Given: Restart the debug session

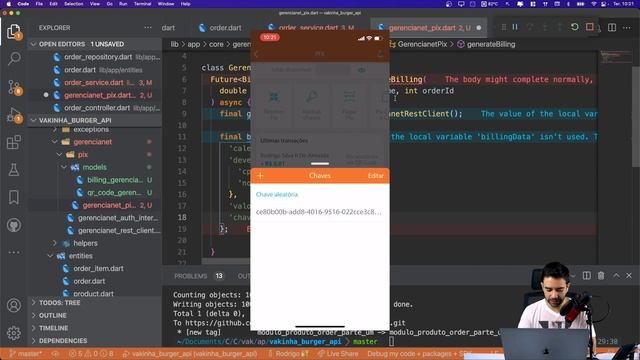Looking at the screenshot, I should pos(574,27).
